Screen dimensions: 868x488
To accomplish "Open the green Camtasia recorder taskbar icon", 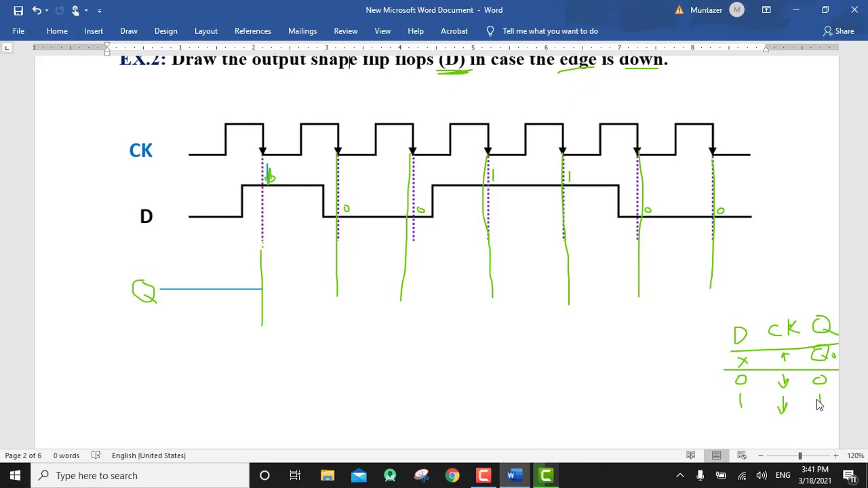I will (546, 476).
